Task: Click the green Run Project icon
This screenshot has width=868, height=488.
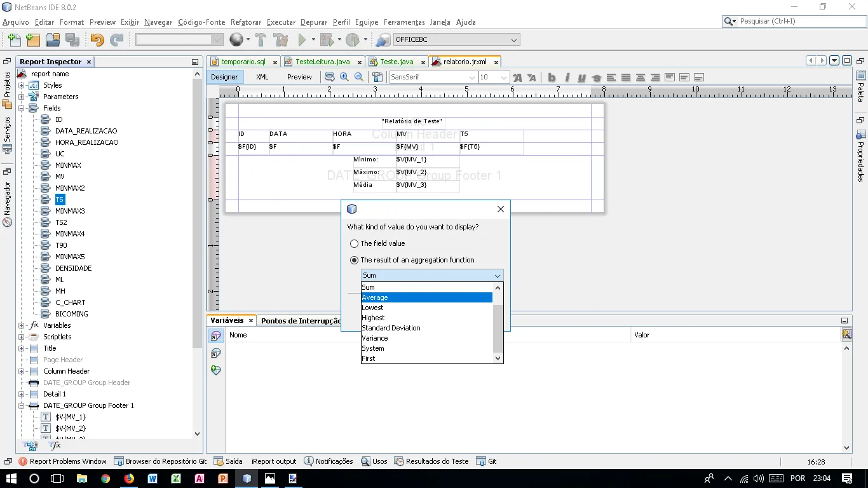Action: click(x=302, y=40)
